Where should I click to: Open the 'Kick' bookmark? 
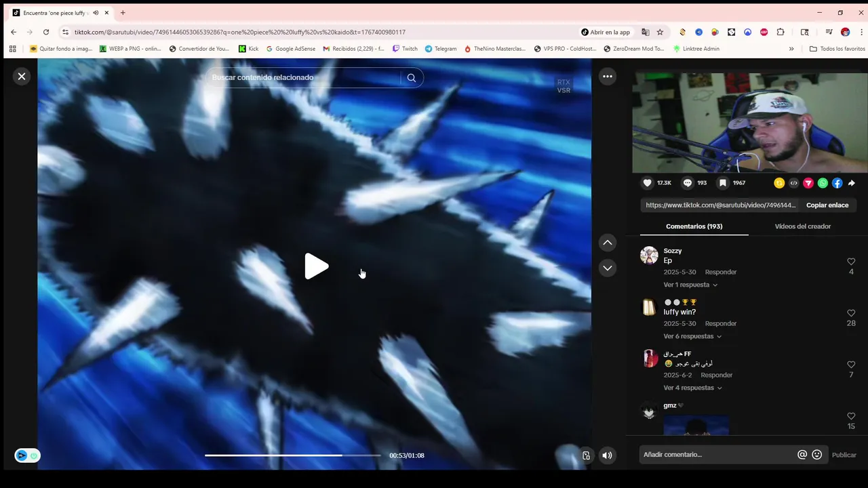click(x=248, y=49)
